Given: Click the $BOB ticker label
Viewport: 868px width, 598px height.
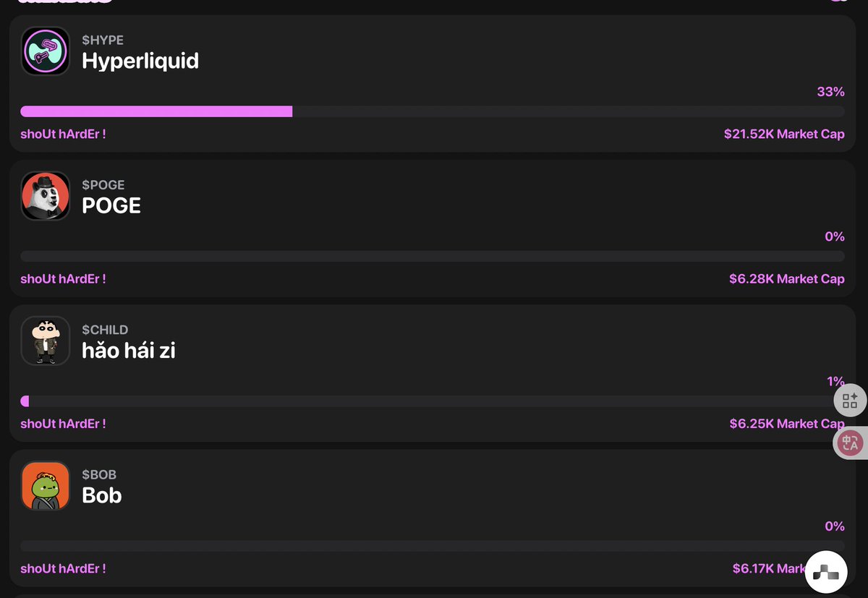Looking at the screenshot, I should click(99, 474).
